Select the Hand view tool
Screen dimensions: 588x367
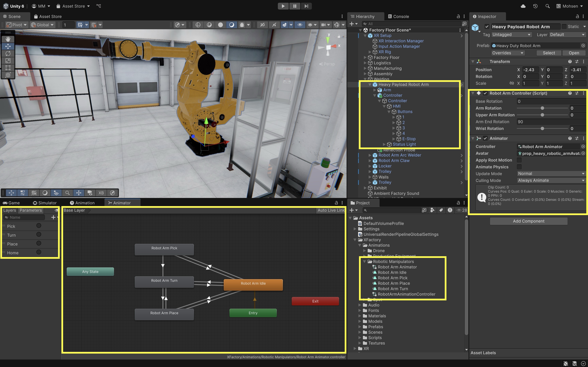[8, 39]
